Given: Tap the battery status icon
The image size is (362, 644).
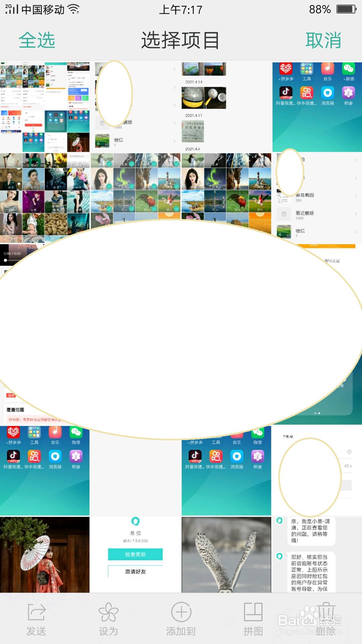Looking at the screenshot, I should 347,9.
